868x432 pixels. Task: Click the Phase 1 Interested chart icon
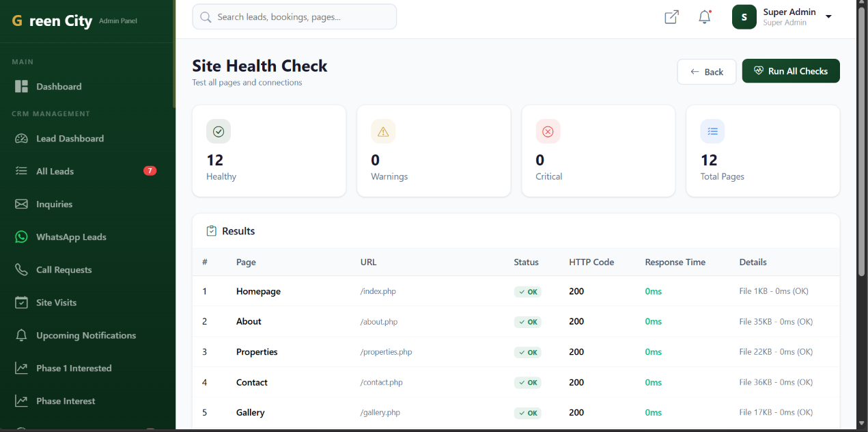click(21, 368)
